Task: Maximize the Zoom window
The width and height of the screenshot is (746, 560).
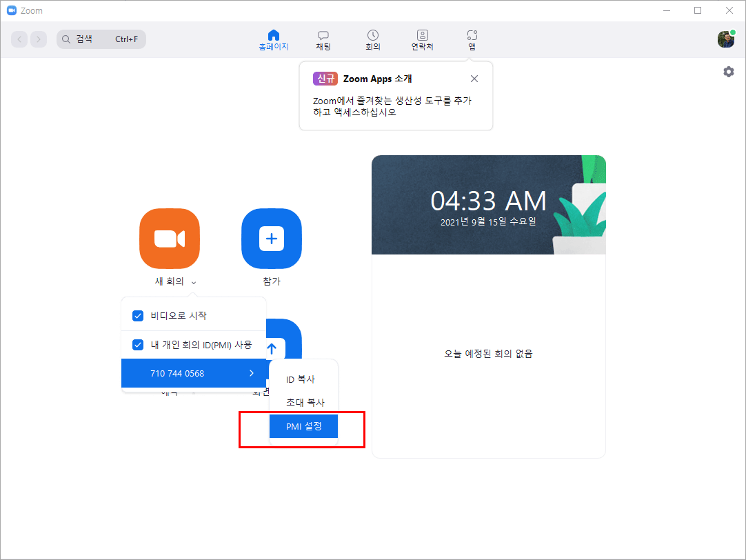Action: [698, 10]
